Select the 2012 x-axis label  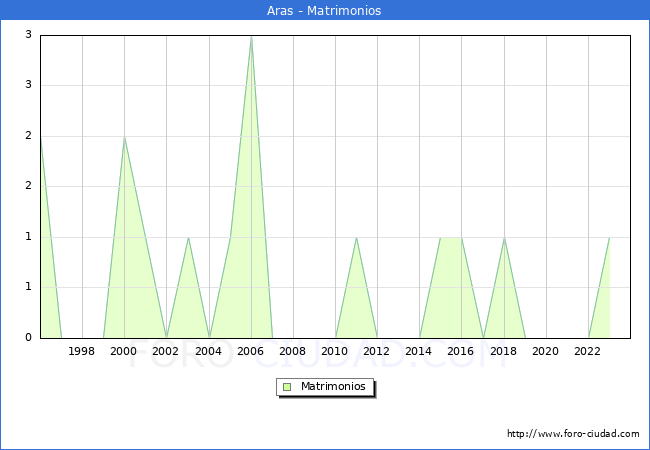click(377, 351)
